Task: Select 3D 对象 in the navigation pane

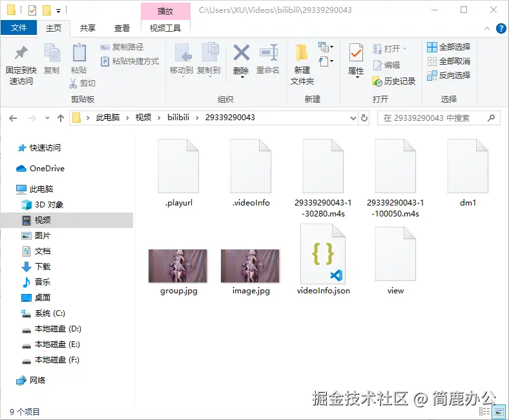Action: pyautogui.click(x=43, y=205)
